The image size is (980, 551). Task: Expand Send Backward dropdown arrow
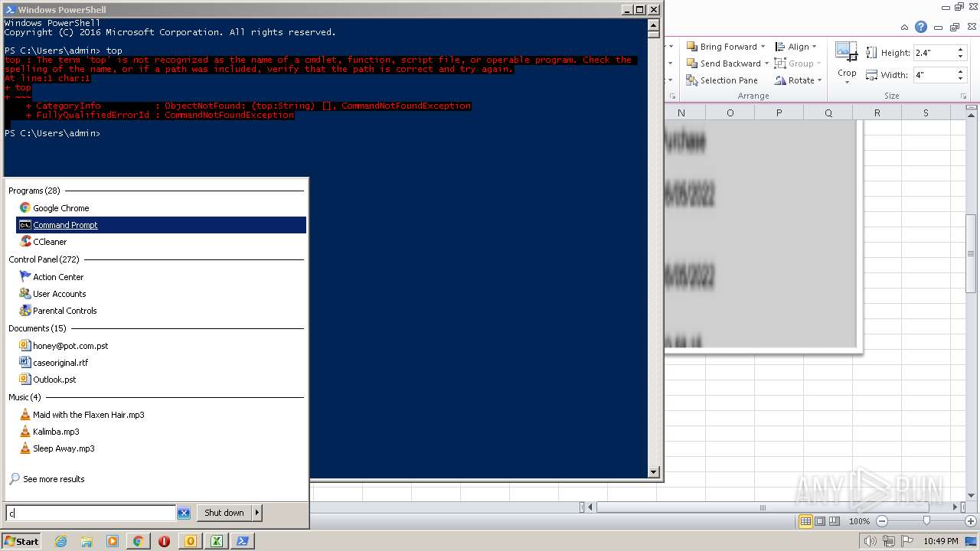point(766,64)
